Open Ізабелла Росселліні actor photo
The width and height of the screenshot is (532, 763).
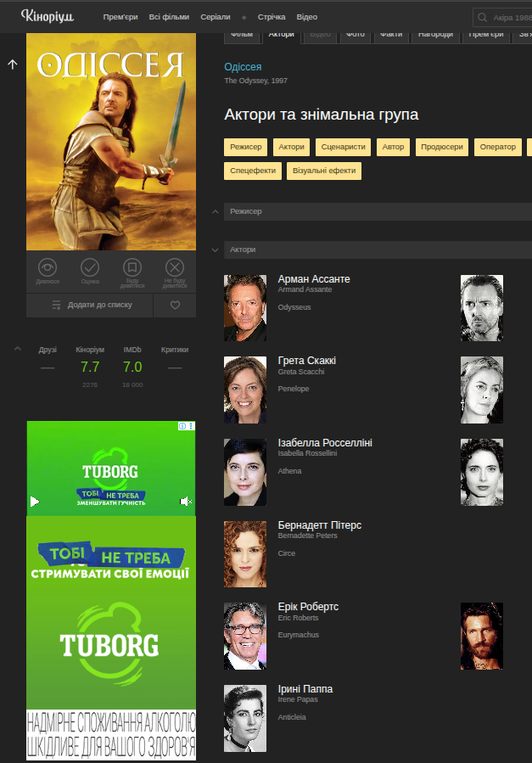[x=245, y=472]
